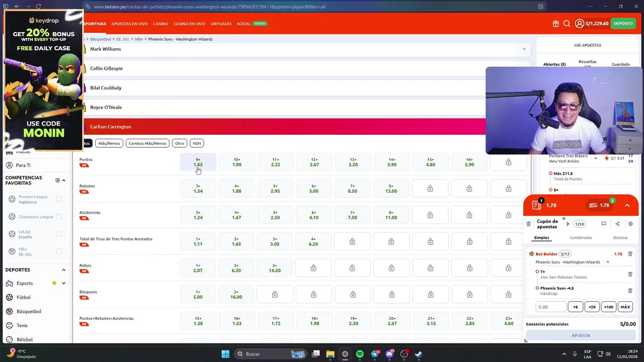The image size is (644, 362).
Task: Add +100 to the stake
Action: [608, 307]
